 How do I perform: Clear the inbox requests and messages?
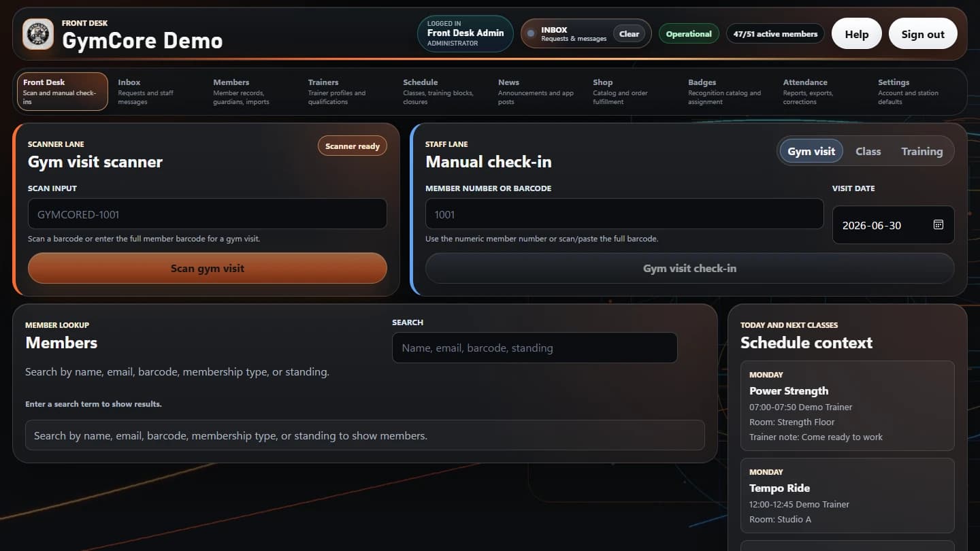point(629,34)
